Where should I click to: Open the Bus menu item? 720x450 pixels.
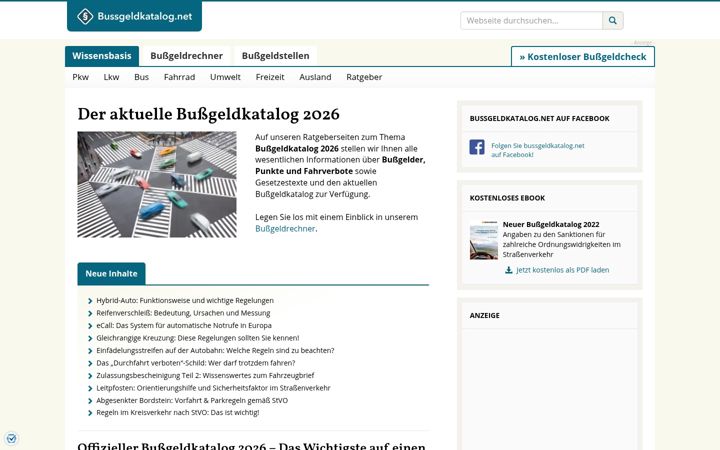tap(141, 77)
